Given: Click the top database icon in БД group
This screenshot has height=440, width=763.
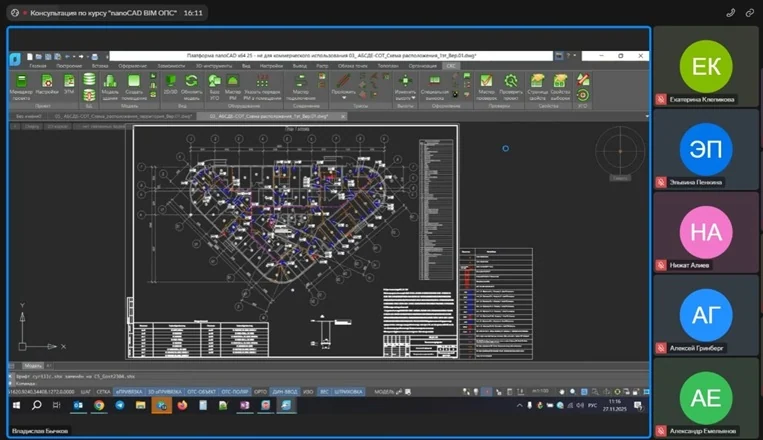Looking at the screenshot, I should click(x=89, y=79).
